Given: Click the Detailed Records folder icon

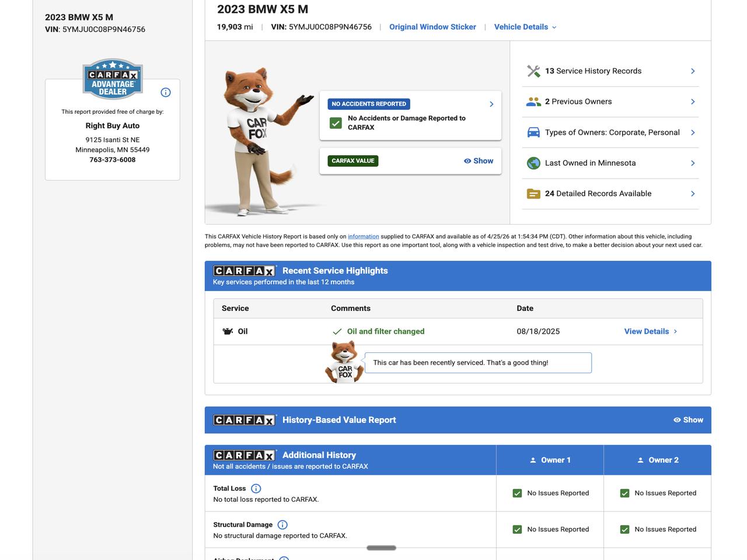Looking at the screenshot, I should click(x=533, y=194).
